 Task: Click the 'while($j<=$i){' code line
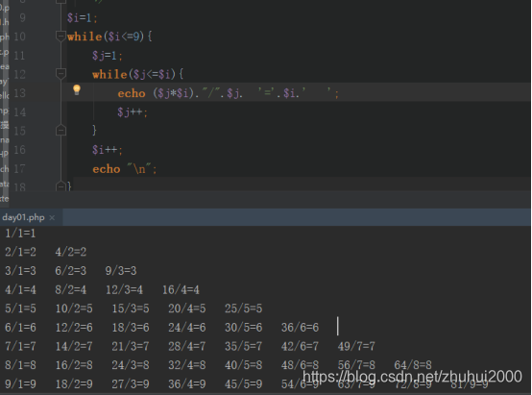click(x=137, y=74)
